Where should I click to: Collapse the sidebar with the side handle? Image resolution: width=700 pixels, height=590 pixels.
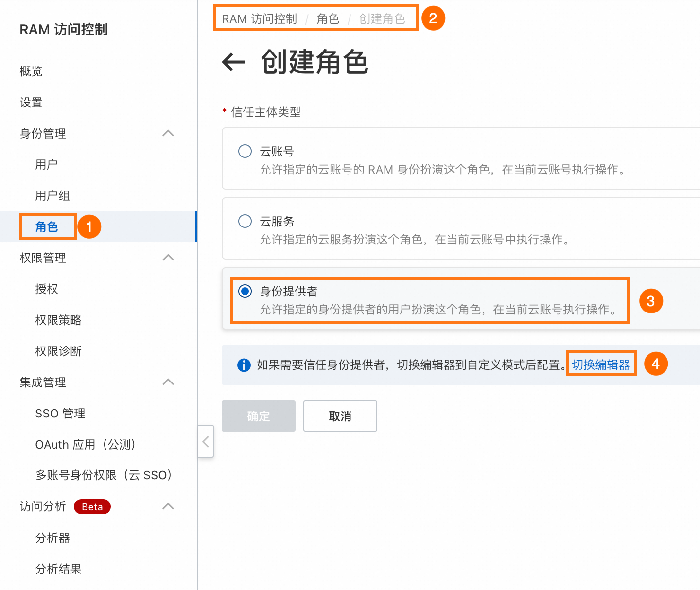pyautogui.click(x=206, y=441)
